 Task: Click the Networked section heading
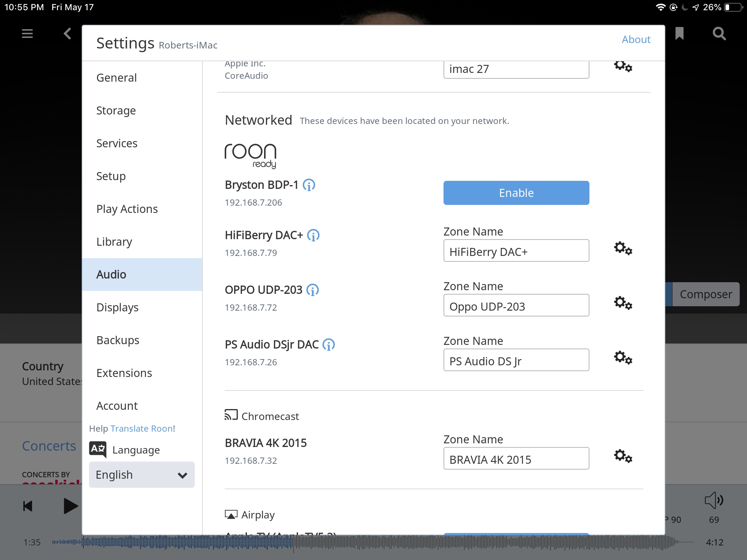(x=259, y=120)
